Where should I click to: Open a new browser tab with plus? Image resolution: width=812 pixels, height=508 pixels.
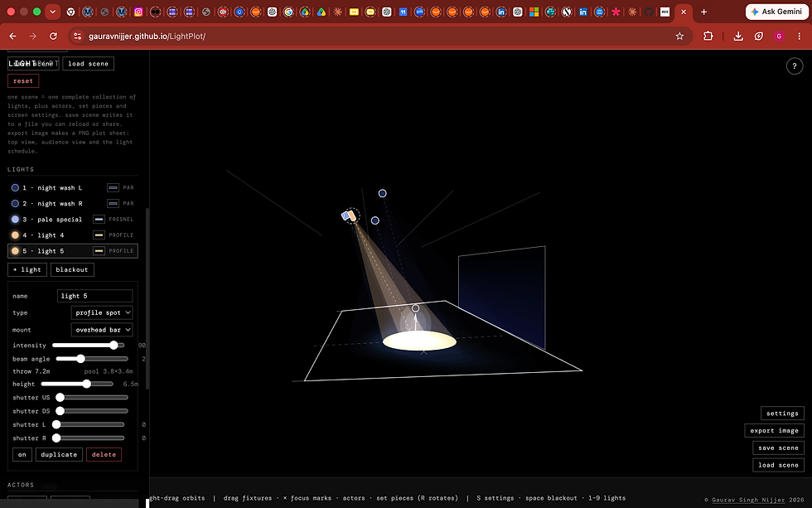pyautogui.click(x=703, y=12)
